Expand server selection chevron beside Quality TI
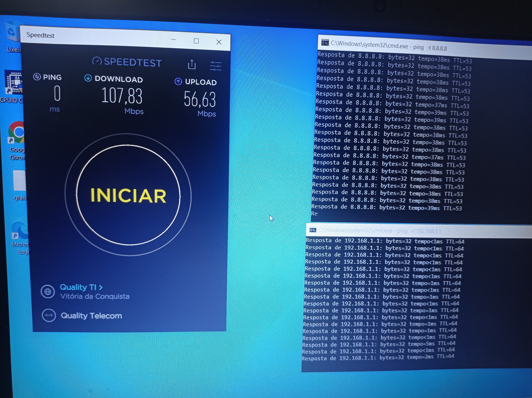Image resolution: width=532 pixels, height=398 pixels. (x=101, y=287)
